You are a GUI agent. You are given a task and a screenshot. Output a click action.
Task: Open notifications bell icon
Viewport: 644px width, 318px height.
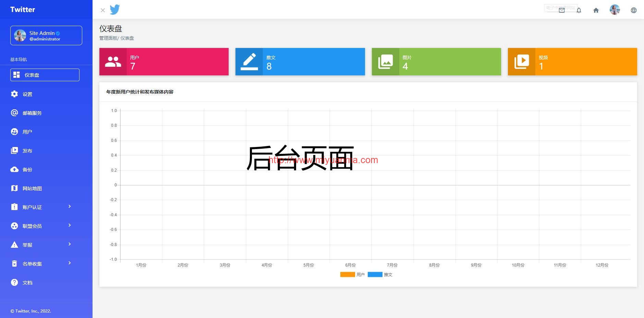click(x=579, y=10)
